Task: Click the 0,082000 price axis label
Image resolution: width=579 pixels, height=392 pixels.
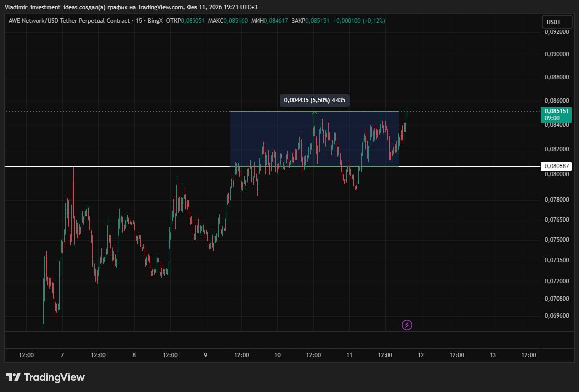Action: (x=557, y=149)
